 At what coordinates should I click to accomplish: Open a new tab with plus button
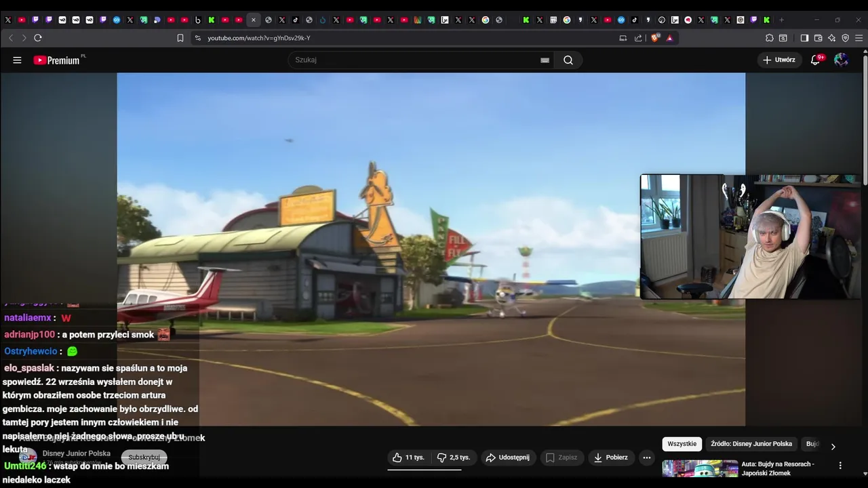[x=781, y=20]
